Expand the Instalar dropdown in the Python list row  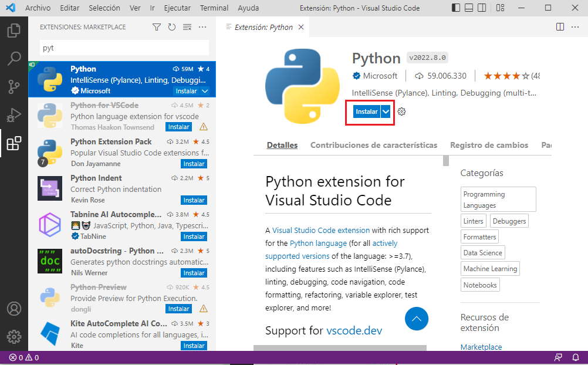(205, 91)
